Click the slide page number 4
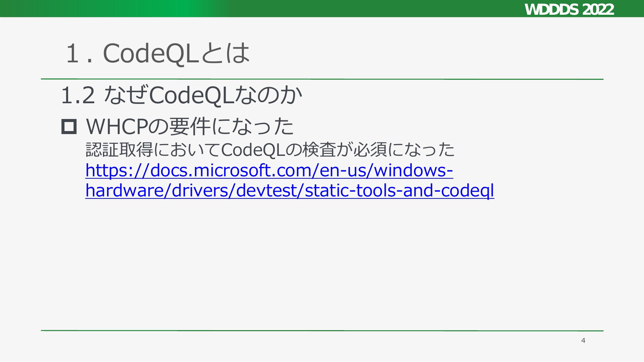 pos(583,341)
